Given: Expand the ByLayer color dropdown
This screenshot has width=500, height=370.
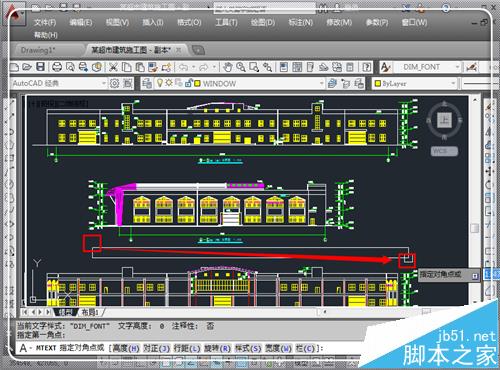Looking at the screenshot, I should (453, 83).
